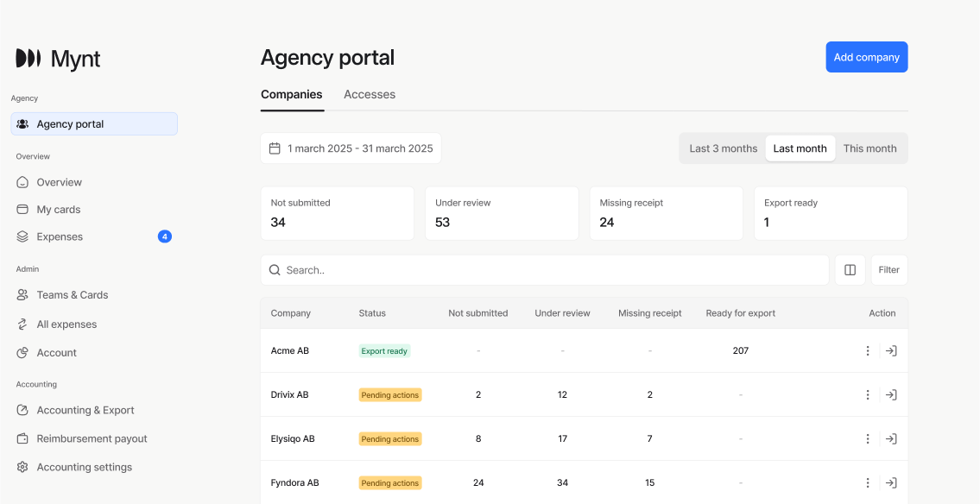Click the Under review column header
The width and height of the screenshot is (980, 504).
(x=562, y=313)
